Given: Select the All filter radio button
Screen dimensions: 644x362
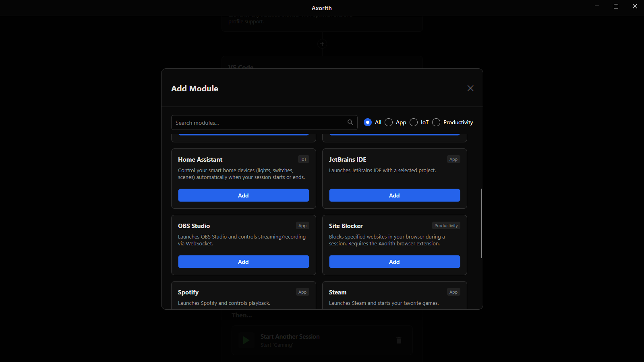Looking at the screenshot, I should point(367,122).
